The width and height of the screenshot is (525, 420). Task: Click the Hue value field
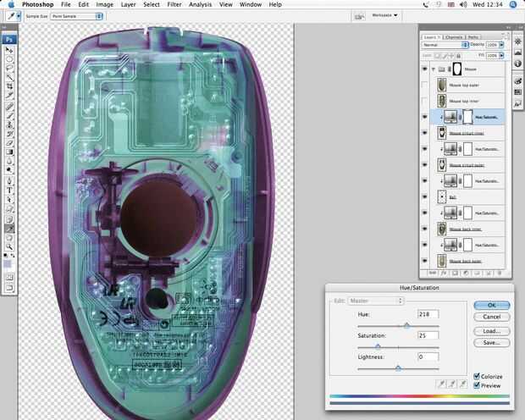pos(428,314)
